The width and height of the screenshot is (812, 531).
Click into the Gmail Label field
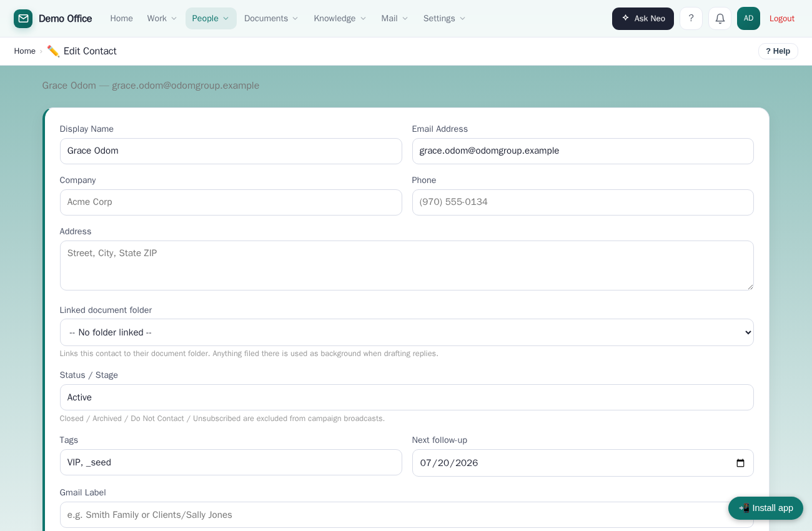(x=407, y=515)
